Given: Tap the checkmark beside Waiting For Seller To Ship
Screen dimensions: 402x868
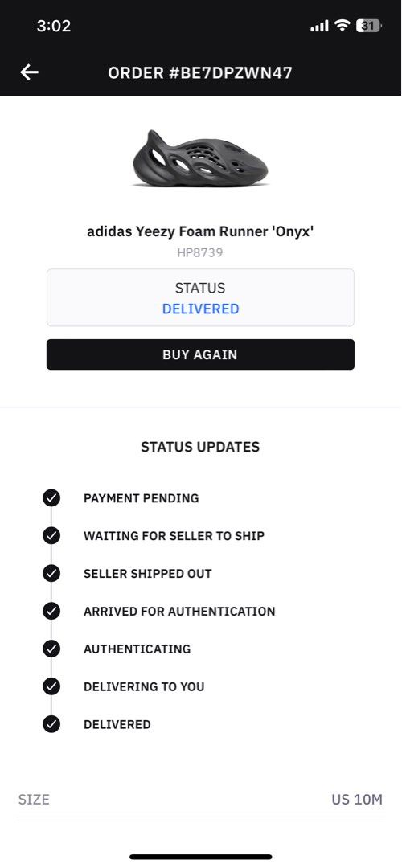Looking at the screenshot, I should coord(51,536).
